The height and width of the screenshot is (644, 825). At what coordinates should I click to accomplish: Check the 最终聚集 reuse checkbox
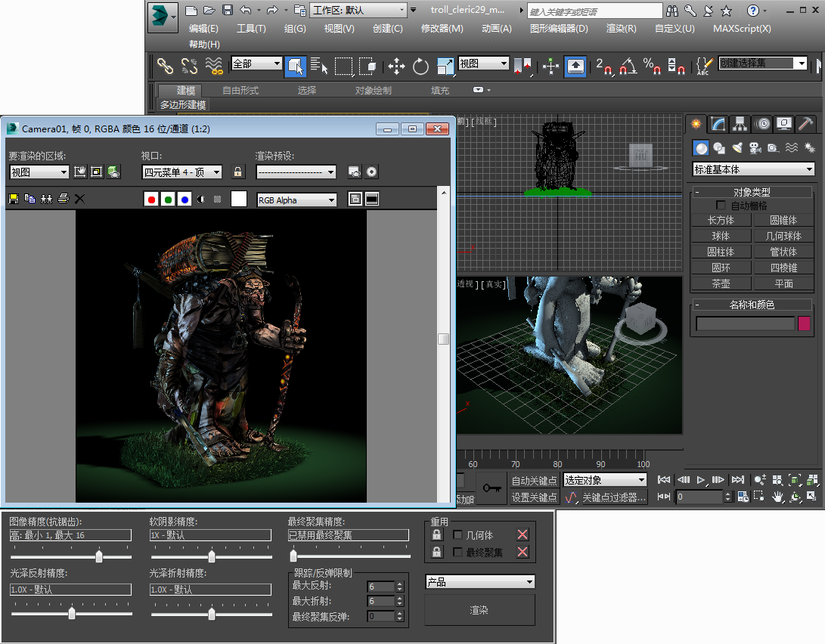point(457,552)
